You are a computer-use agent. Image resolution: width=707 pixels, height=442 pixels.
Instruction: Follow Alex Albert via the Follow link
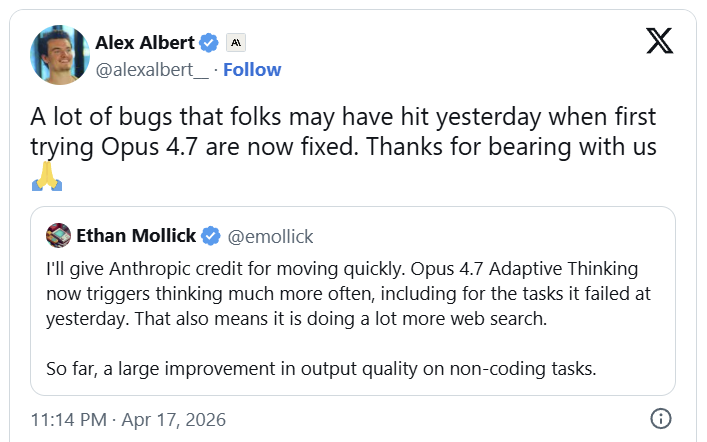point(252,69)
